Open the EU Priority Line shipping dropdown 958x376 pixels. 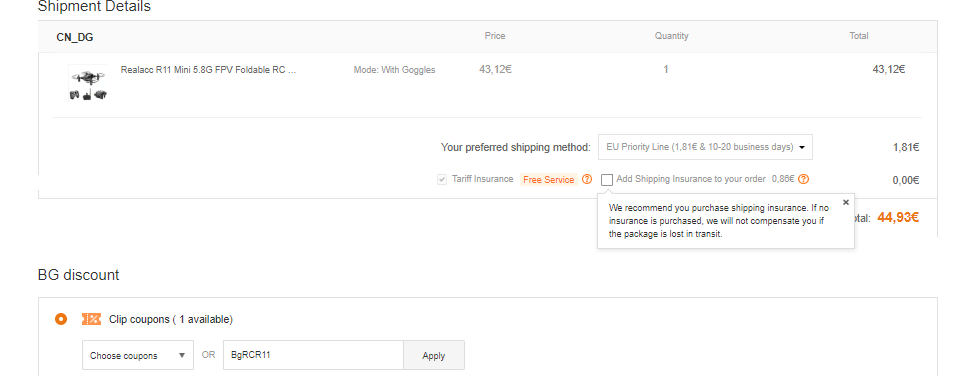click(705, 147)
